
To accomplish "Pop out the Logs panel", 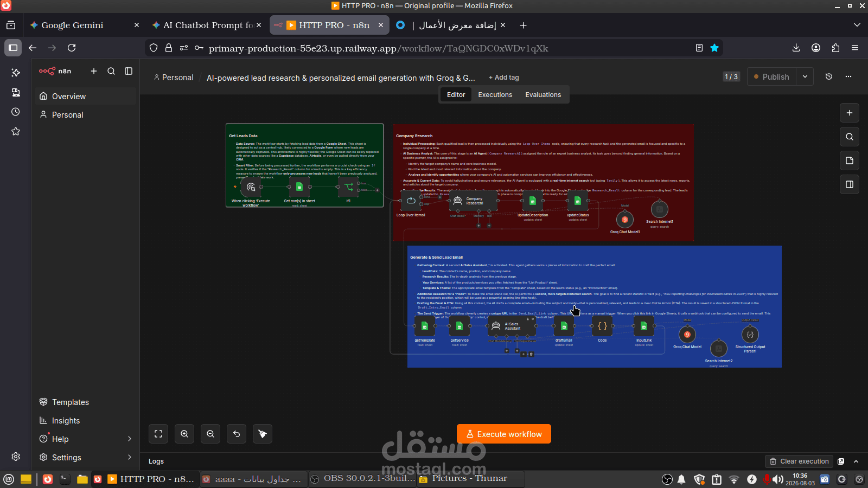I will coord(841,461).
